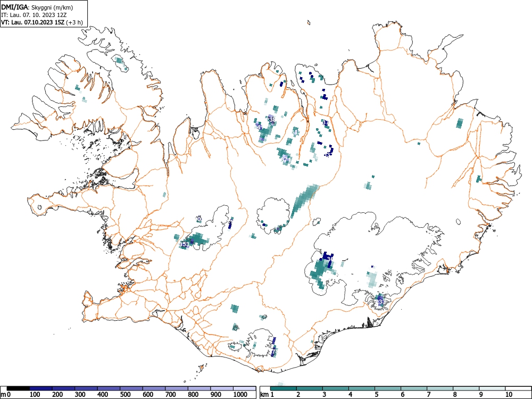
Task: Click the '700' label on the metre scale
Action: click(x=171, y=395)
